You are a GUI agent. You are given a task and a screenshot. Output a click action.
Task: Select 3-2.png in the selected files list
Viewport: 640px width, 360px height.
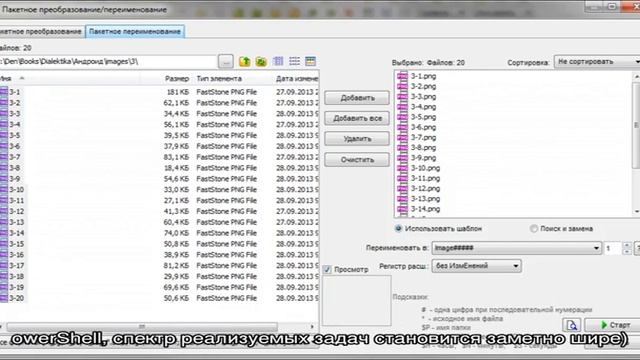(x=423, y=86)
